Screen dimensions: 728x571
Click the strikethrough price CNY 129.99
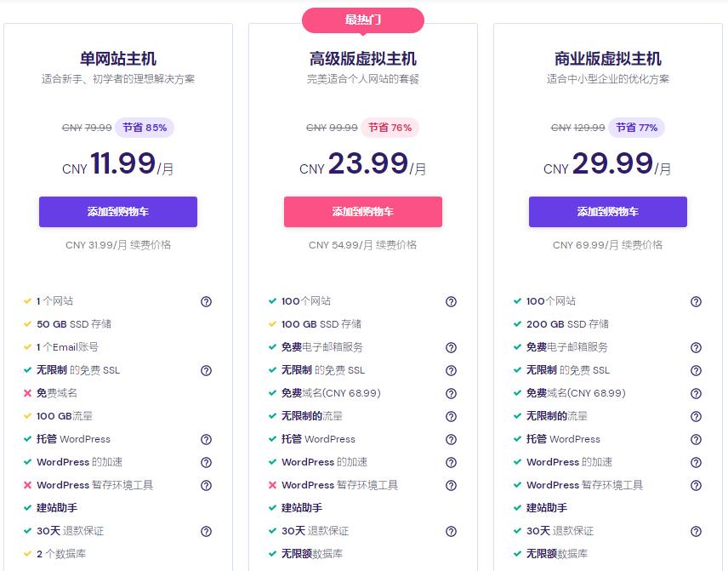click(x=578, y=126)
